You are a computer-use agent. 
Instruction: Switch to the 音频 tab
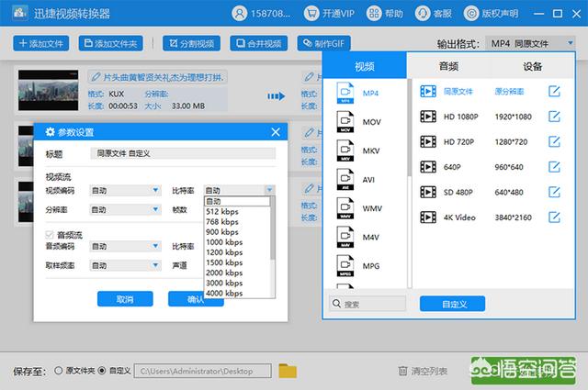449,67
